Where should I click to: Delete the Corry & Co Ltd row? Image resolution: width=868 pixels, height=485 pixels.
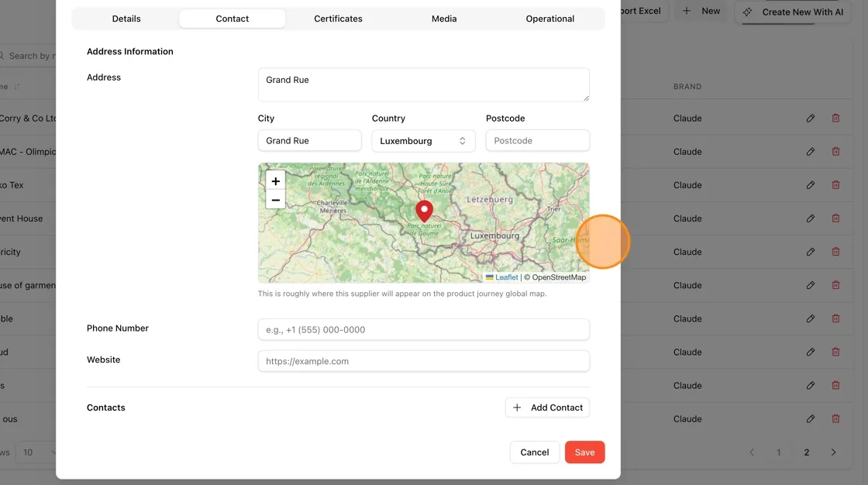(836, 118)
